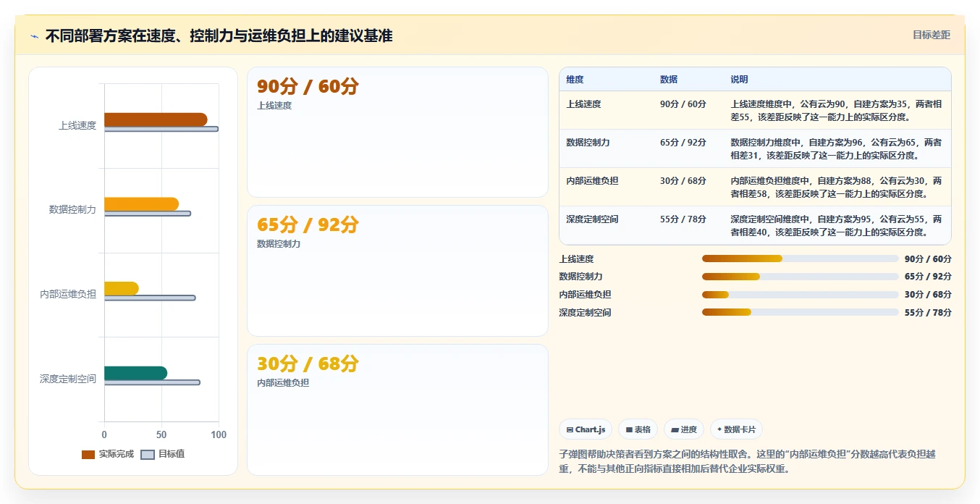Click the 目标差距 tag in the header
The height and width of the screenshot is (504, 980).
931,35
